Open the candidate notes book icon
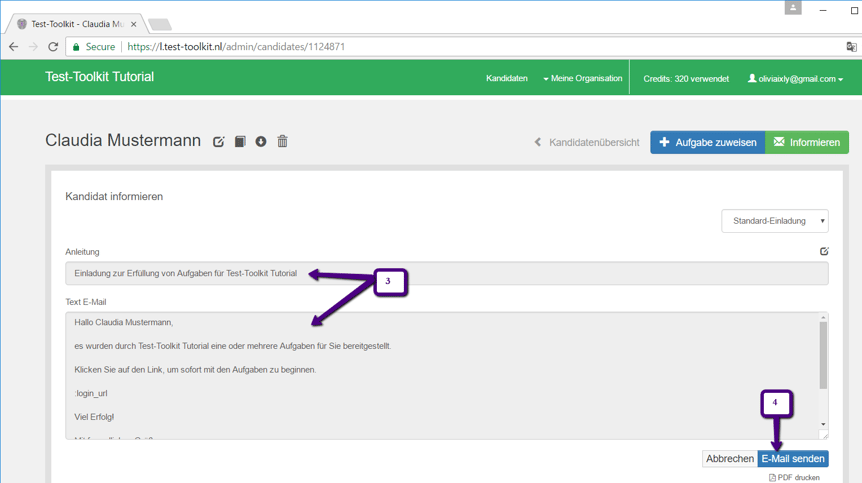The height and width of the screenshot is (483, 862). click(240, 142)
